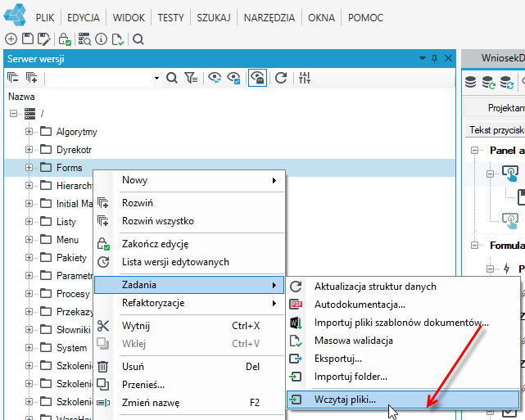The image size is (525, 420).
Task: Click the magnifier search icon in main toolbar
Action: 138,39
